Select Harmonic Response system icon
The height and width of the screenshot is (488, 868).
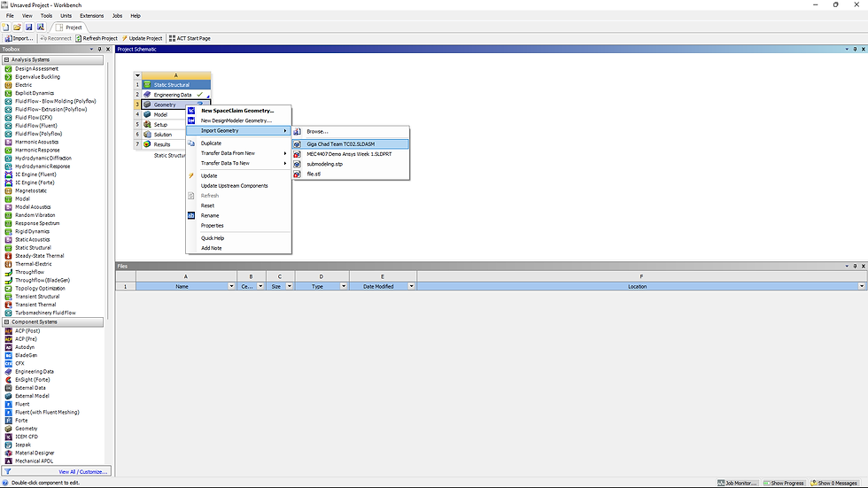[x=8, y=150]
